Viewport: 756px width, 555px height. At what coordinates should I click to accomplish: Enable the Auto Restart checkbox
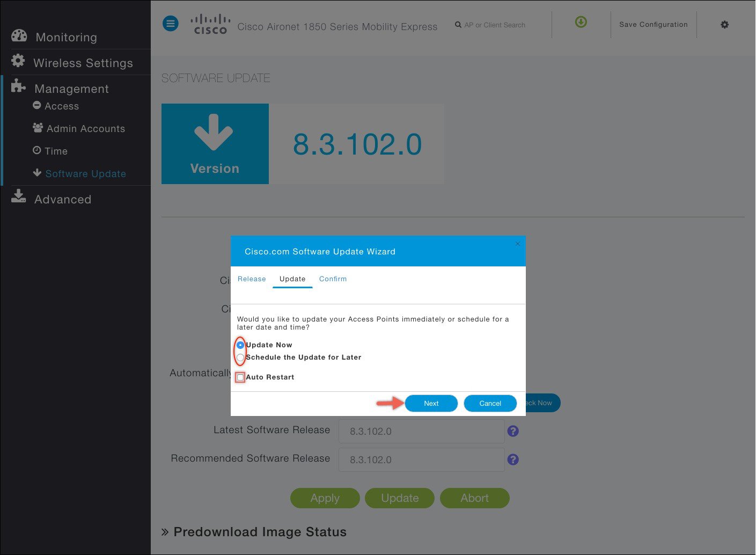click(x=240, y=377)
